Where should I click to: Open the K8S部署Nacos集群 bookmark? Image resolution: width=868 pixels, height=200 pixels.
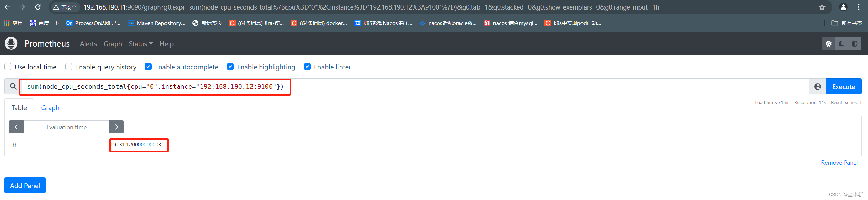383,23
